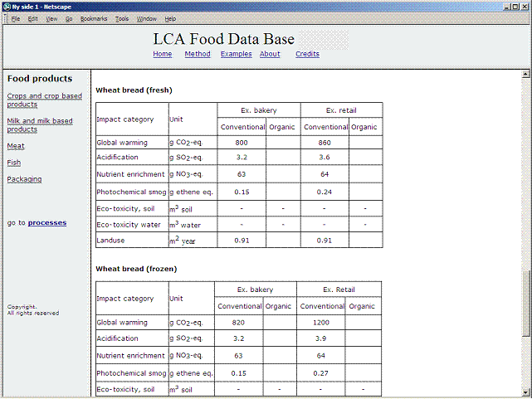Open the About link
Screen dimensions: 532x399
point(270,54)
